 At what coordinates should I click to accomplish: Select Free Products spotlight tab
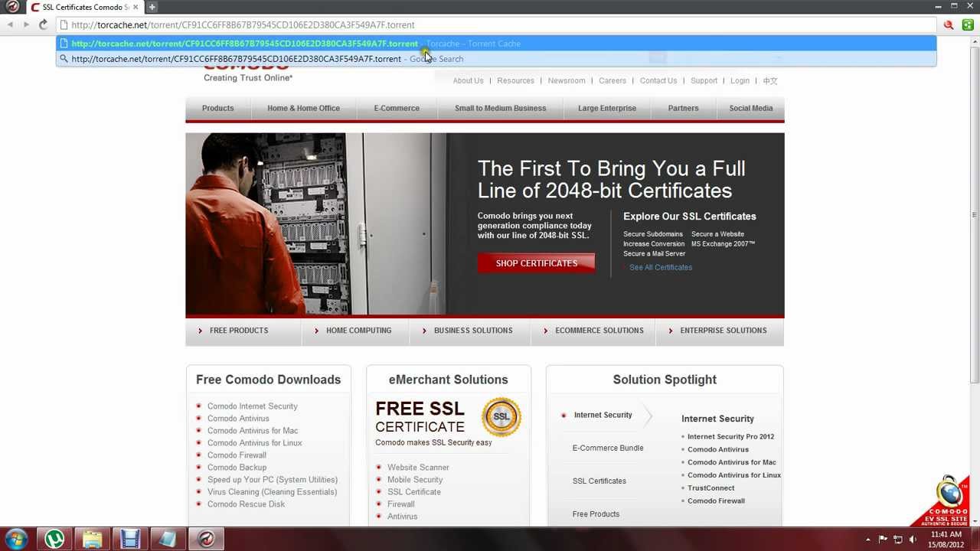[x=596, y=514]
